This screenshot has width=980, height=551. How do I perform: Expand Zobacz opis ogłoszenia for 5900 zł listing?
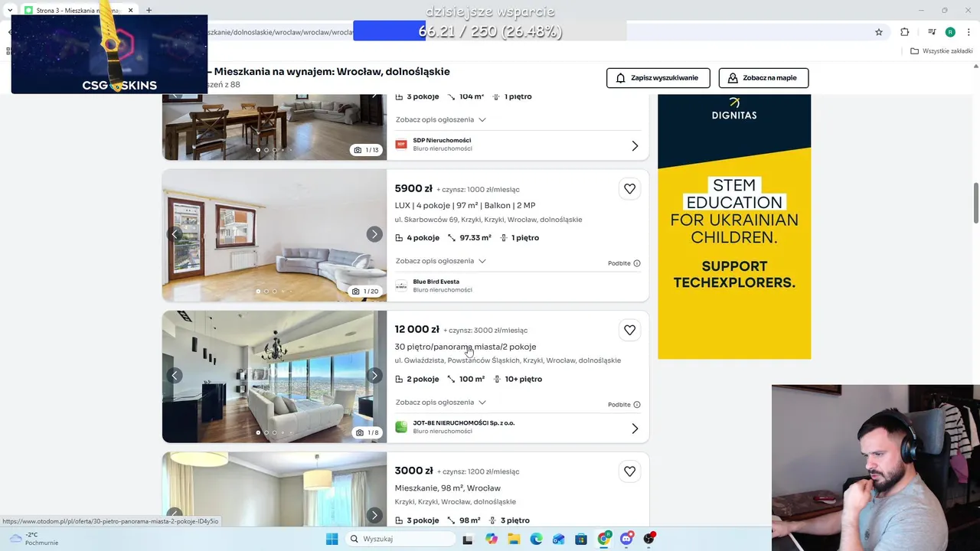tap(441, 261)
